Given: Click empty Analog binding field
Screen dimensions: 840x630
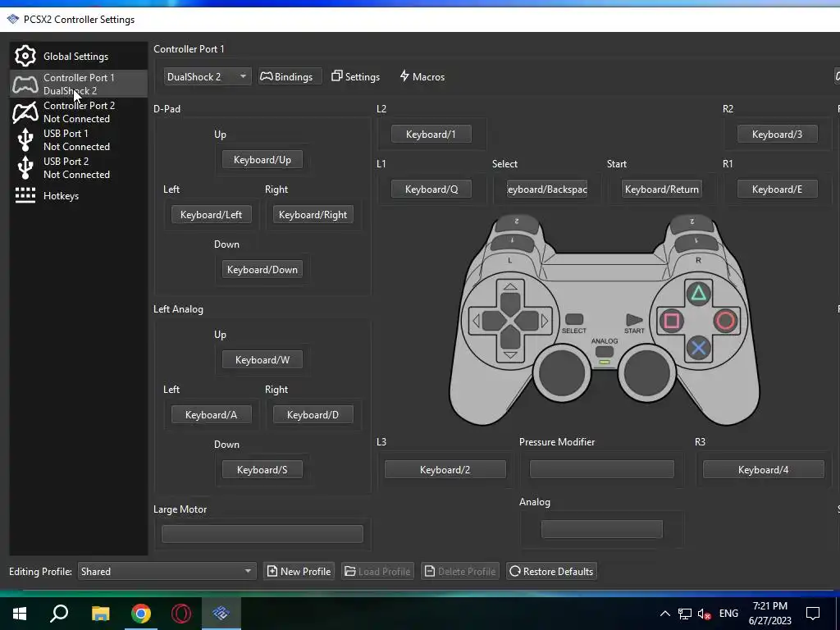Looking at the screenshot, I should (601, 529).
